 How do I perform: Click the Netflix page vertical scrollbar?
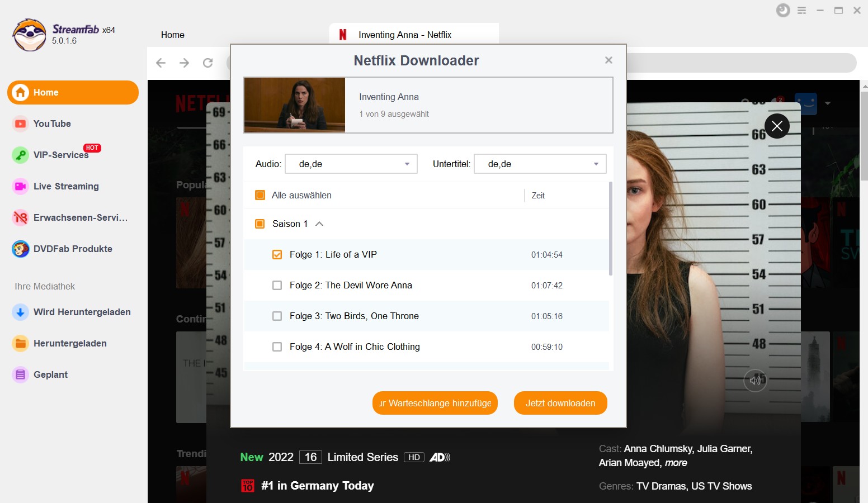[x=864, y=136]
